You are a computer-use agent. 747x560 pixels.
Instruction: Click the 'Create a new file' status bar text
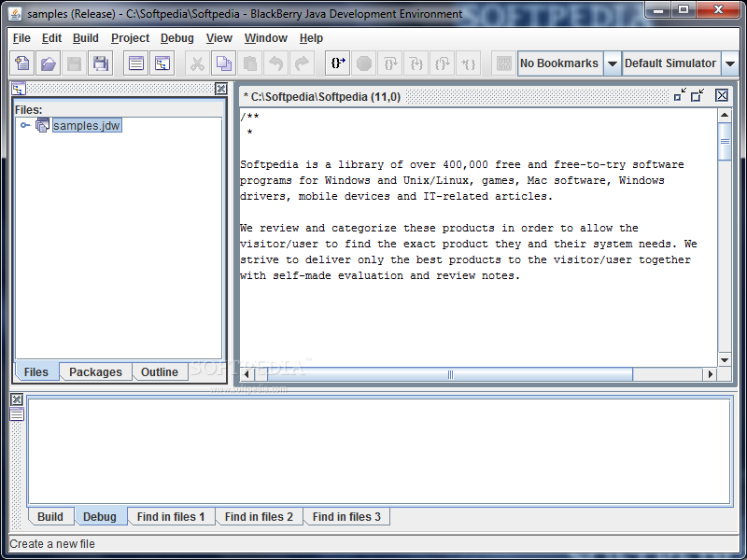tap(52, 544)
